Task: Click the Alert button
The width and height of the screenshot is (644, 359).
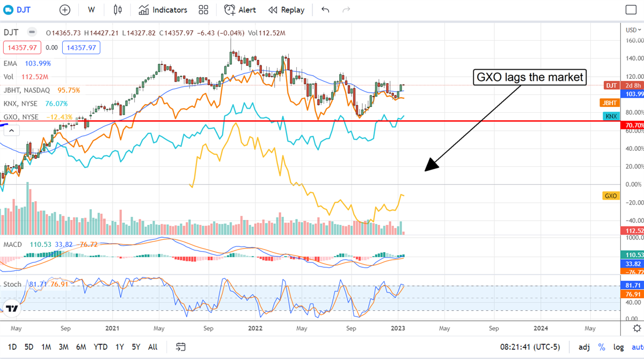Action: (x=240, y=10)
